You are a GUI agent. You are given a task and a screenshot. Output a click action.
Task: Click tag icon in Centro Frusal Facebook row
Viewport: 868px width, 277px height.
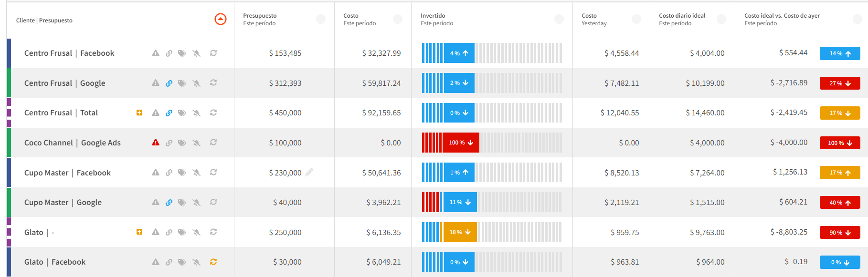182,53
